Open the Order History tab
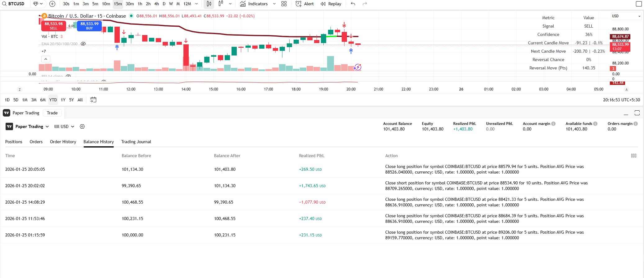 point(63,142)
